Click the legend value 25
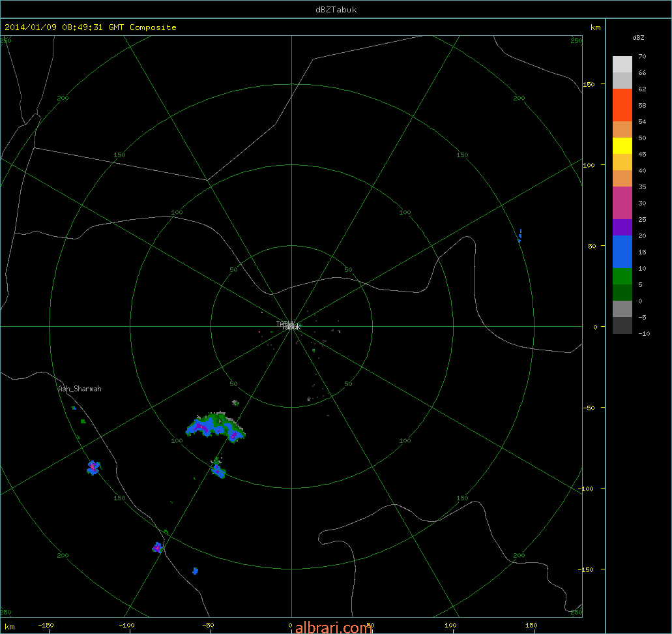The image size is (672, 634). [x=642, y=219]
